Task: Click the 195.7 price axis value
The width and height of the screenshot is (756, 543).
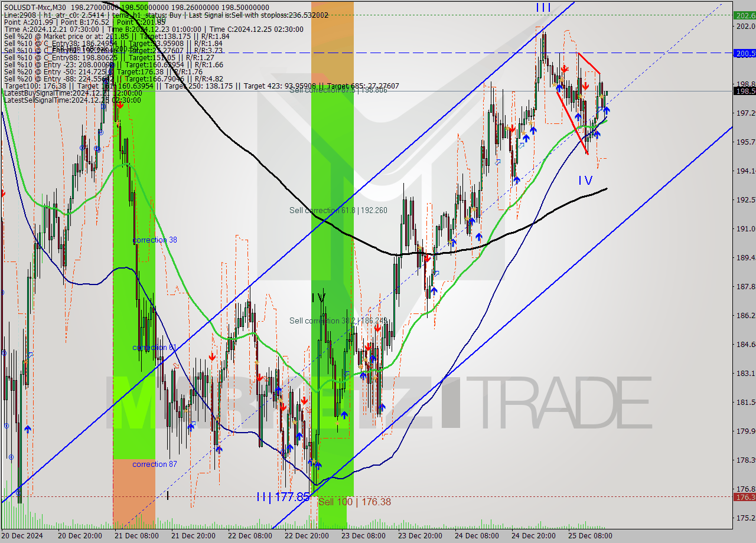Action: [745, 142]
